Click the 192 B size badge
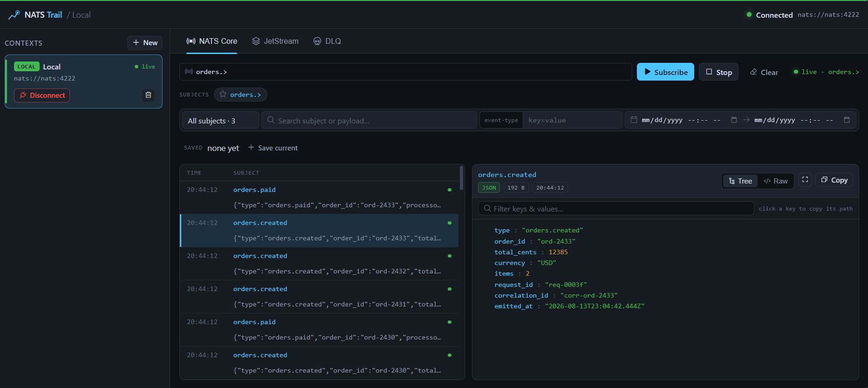 click(x=516, y=188)
